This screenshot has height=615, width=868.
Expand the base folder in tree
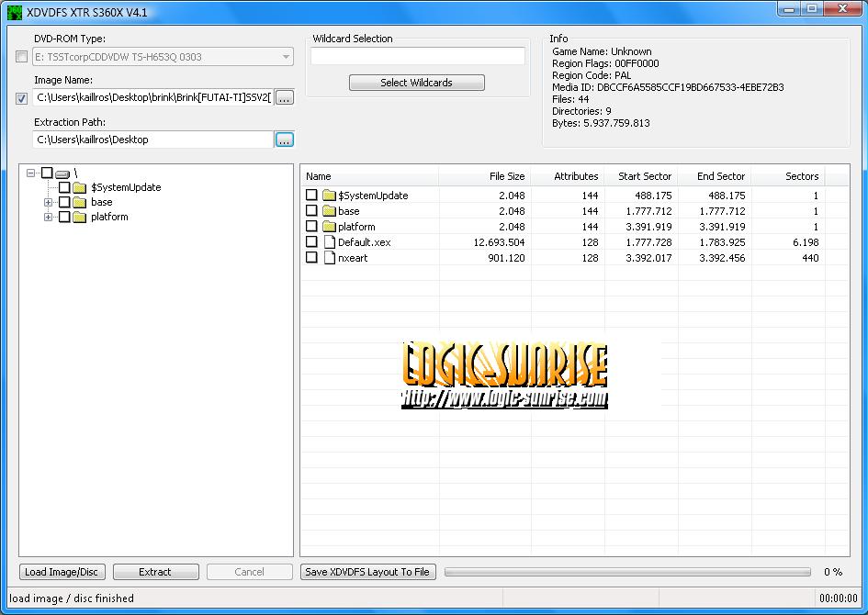pos(48,203)
